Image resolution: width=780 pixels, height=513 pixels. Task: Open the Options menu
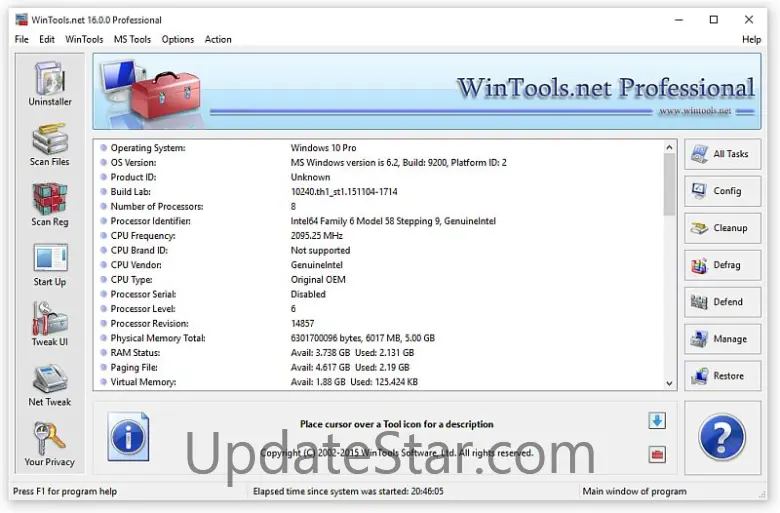pyautogui.click(x=178, y=39)
